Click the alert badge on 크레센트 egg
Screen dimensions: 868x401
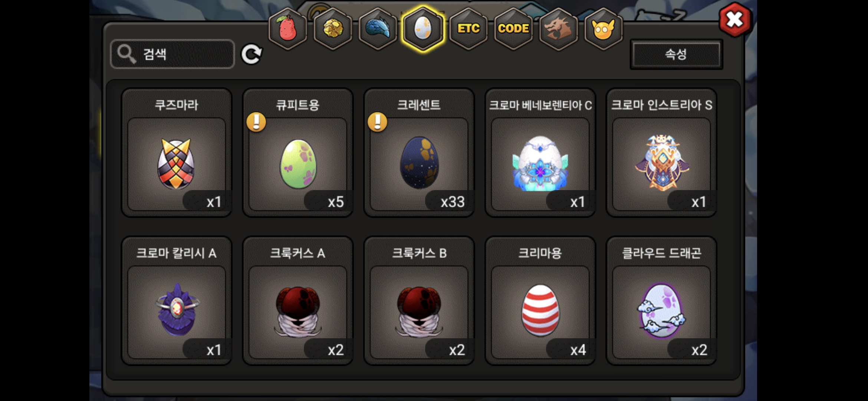click(377, 122)
